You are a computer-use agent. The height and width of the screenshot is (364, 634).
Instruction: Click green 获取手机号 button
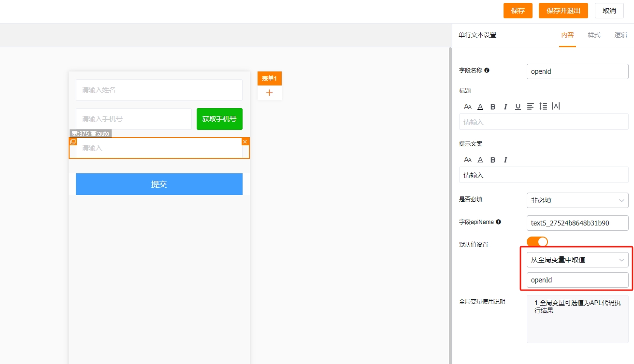point(219,119)
